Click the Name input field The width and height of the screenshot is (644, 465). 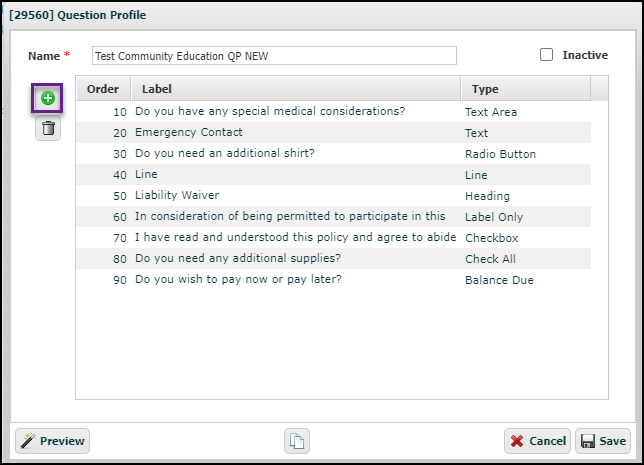click(274, 55)
